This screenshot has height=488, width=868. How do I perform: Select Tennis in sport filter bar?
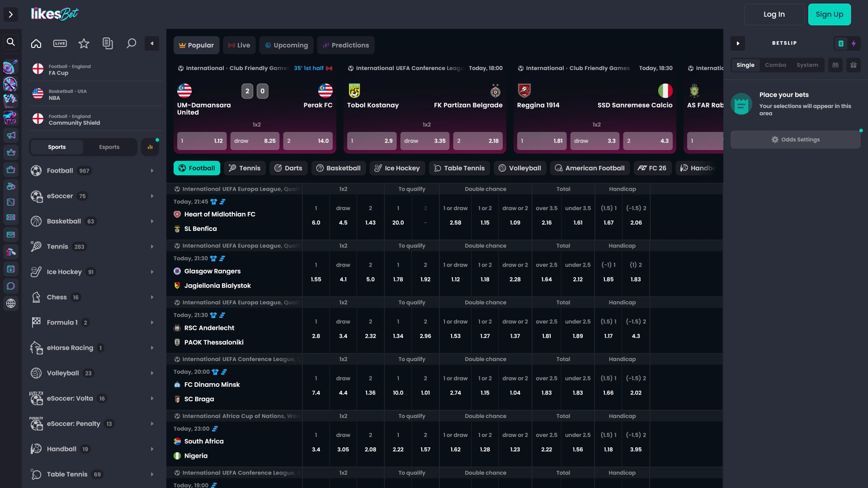point(245,168)
